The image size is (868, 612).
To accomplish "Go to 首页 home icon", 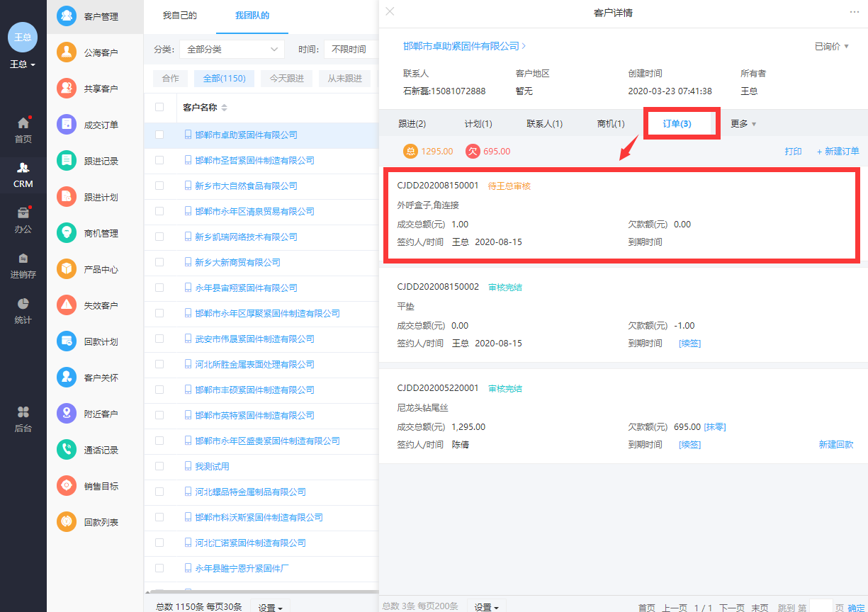I will point(23,123).
